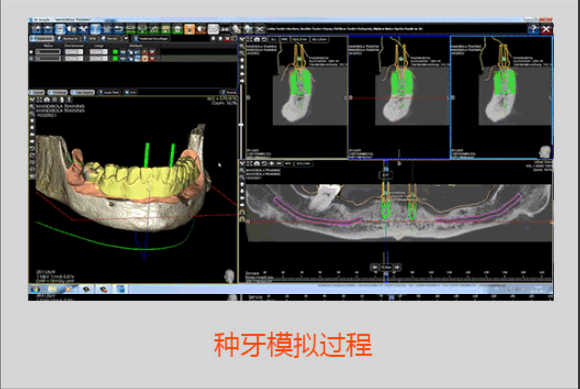580x389 pixels.
Task: Take snapshot with cross-section view camera icon
Action: coord(256,39)
